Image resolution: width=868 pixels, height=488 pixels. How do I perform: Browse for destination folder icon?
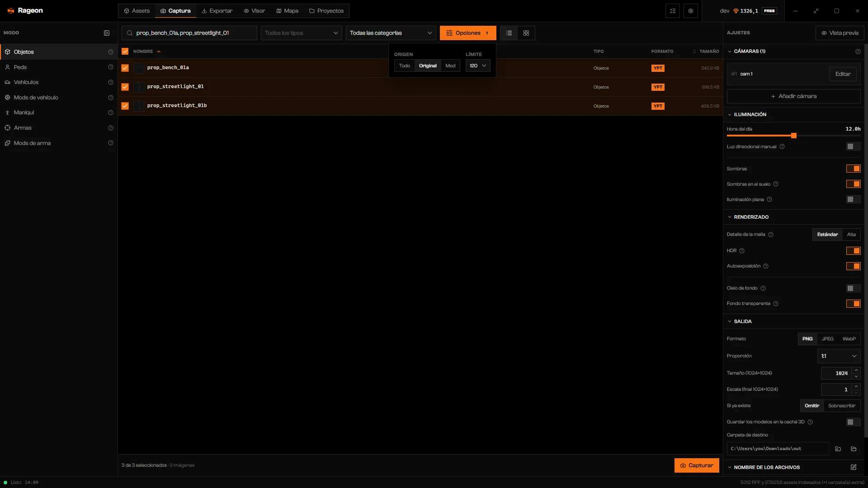pyautogui.click(x=838, y=449)
